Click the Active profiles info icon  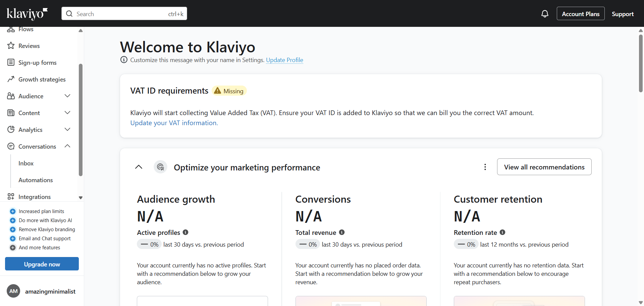pyautogui.click(x=185, y=232)
